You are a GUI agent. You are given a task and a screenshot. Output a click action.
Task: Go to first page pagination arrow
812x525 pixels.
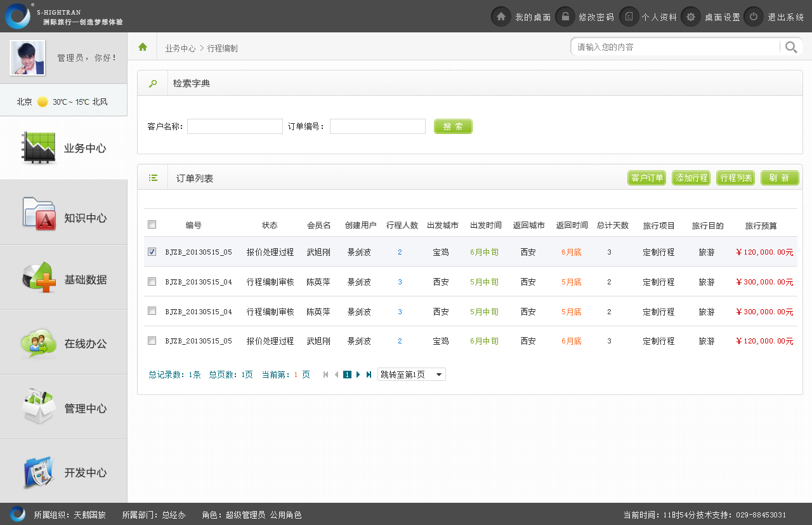click(326, 375)
